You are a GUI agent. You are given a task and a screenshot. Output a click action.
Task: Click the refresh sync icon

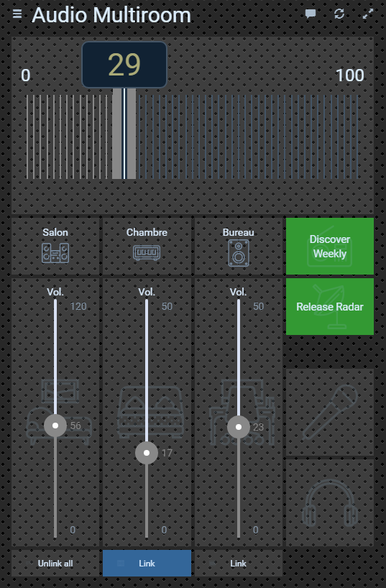339,14
